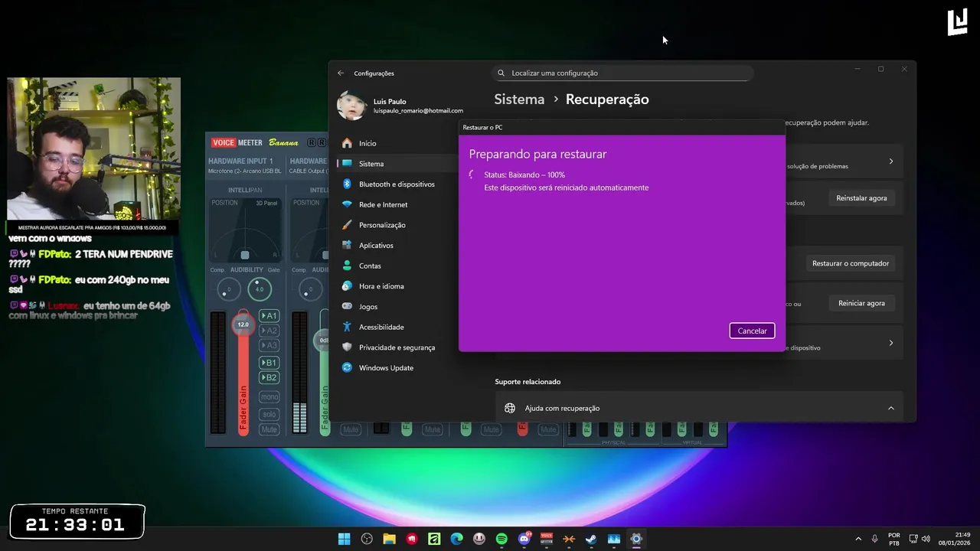Toggle A2 bus on Voicemeeter Hardware Input 1

[269, 331]
